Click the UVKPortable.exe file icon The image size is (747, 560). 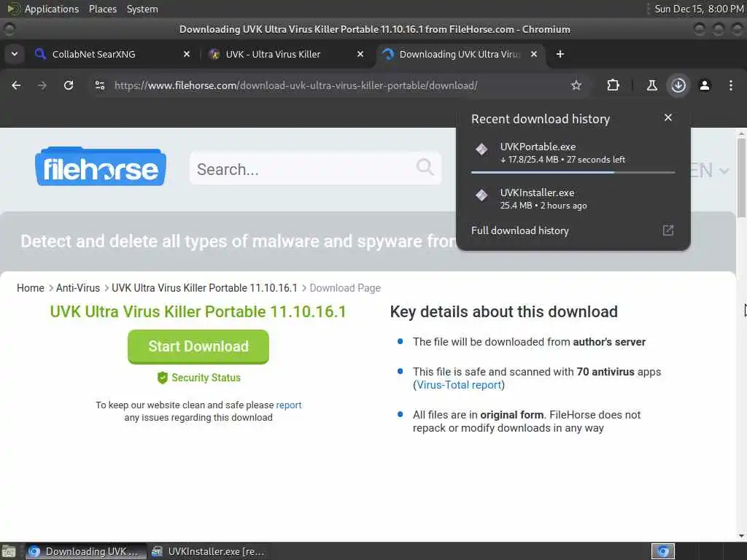[481, 149]
